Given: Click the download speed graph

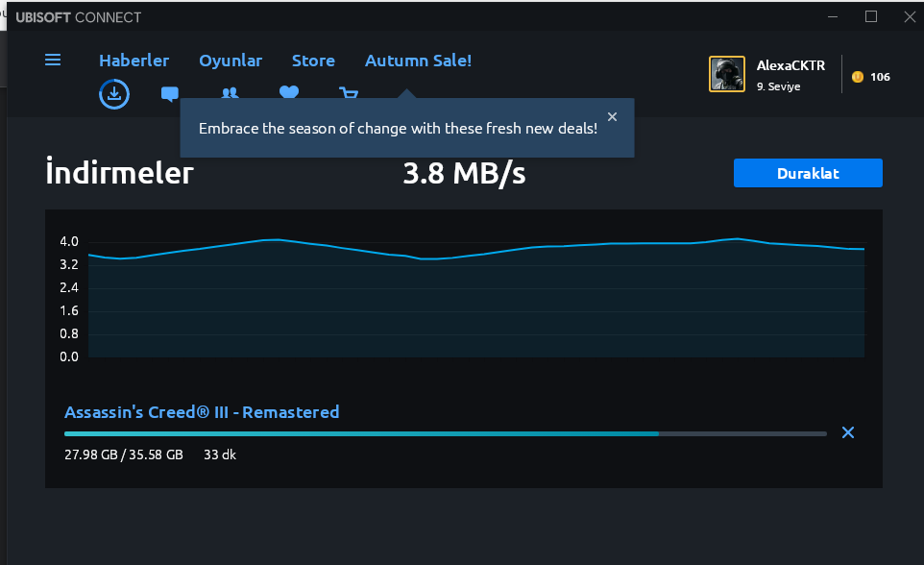Looking at the screenshot, I should click(475, 298).
